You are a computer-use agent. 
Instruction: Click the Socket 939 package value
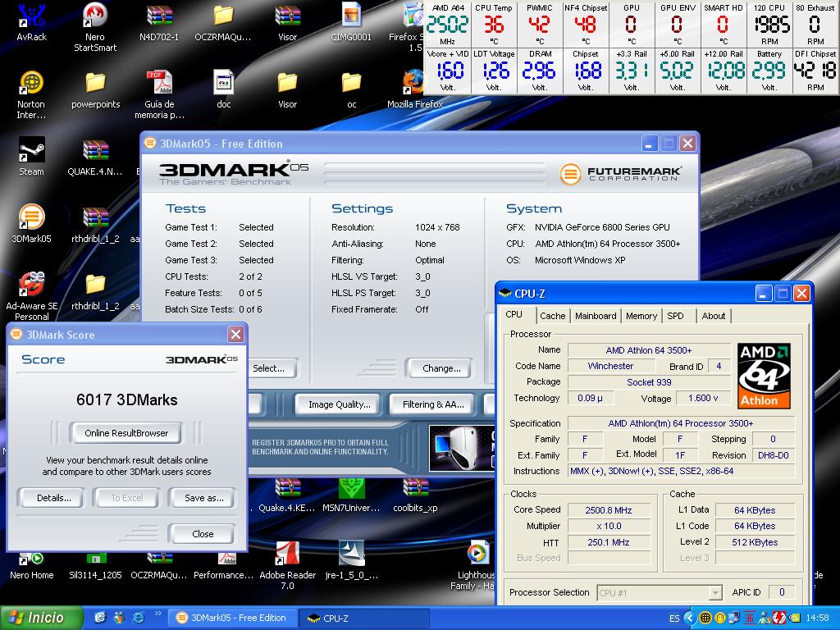(649, 382)
